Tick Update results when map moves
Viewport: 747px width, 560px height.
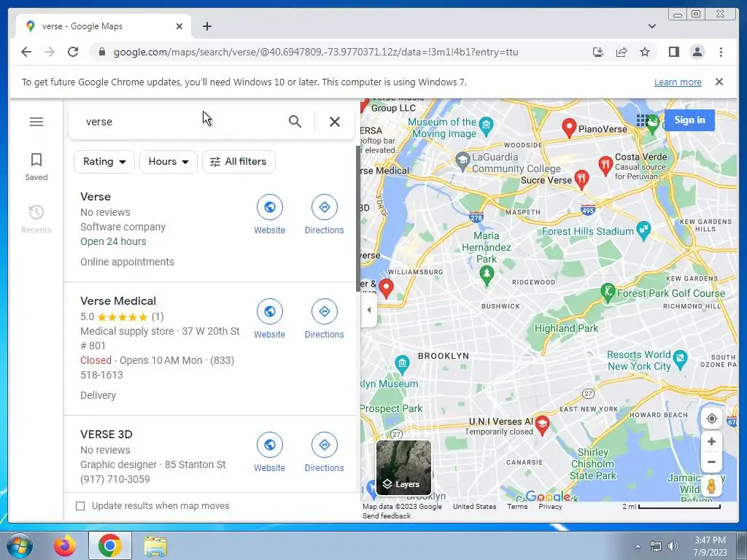click(80, 506)
